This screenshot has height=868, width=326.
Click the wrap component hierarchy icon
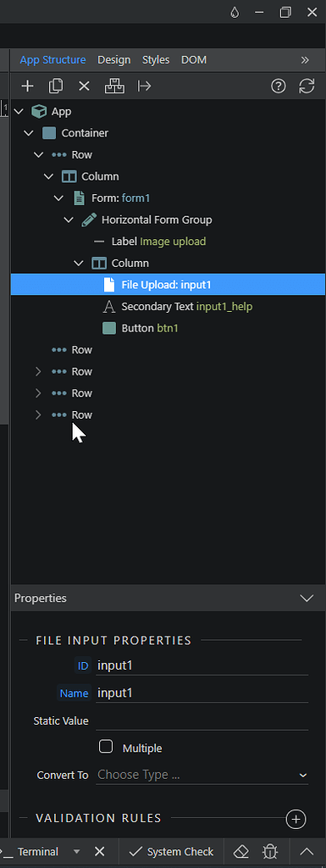click(114, 86)
